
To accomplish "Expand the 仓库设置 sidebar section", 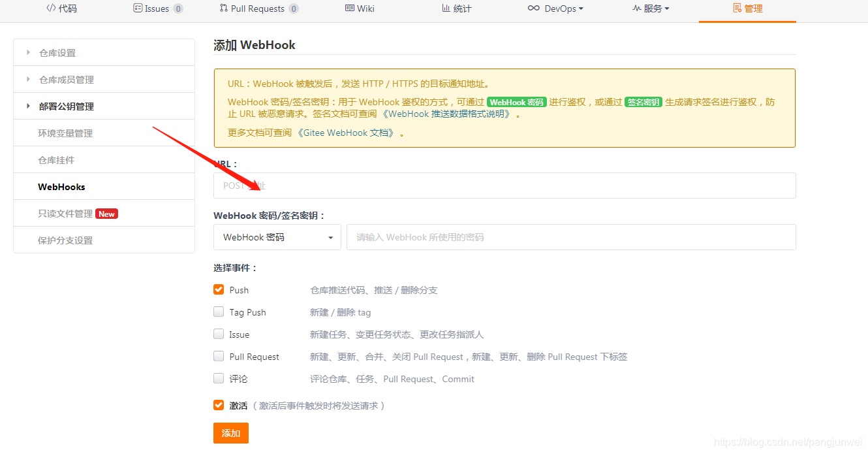I will [x=104, y=52].
